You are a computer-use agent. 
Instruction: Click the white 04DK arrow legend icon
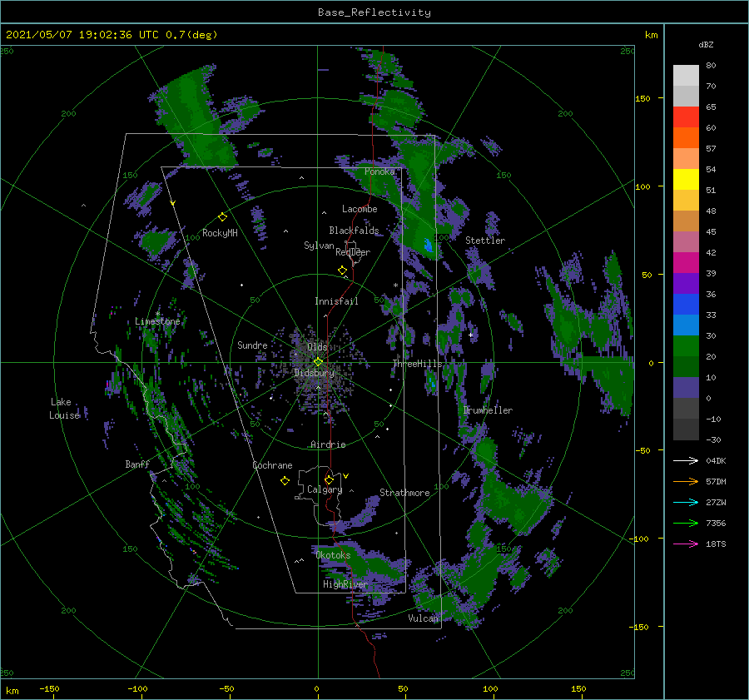[686, 460]
